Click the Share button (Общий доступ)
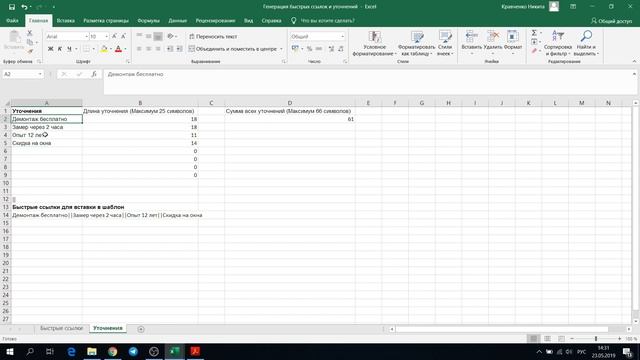Screen dimensions: 640x360 pyautogui.click(x=611, y=21)
